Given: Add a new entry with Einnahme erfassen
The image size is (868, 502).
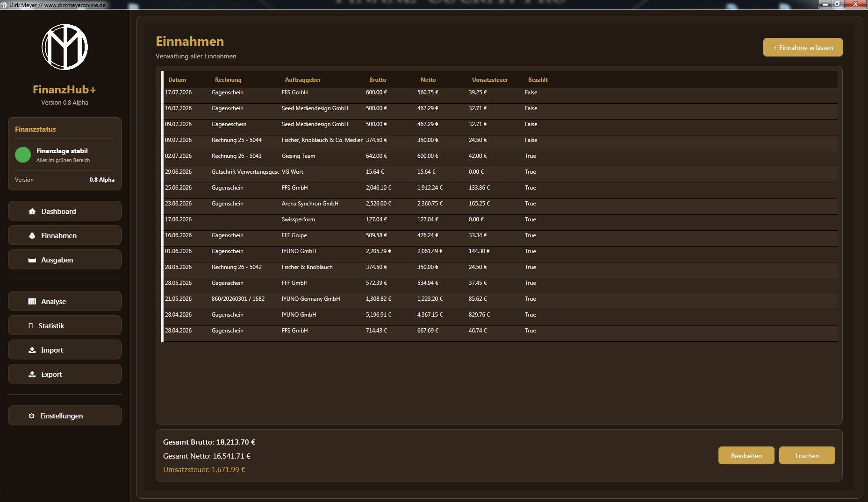Looking at the screenshot, I should tap(803, 47).
